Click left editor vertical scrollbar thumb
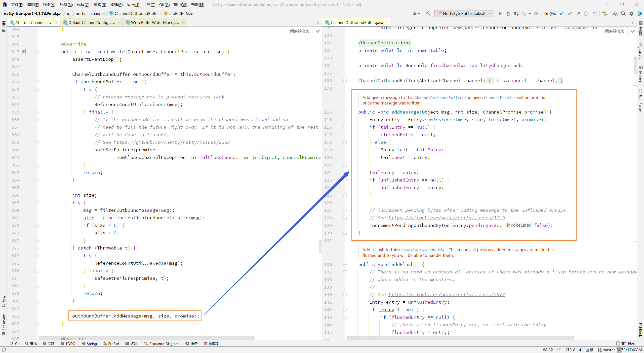Image resolution: width=644 pixels, height=353 pixels. (x=320, y=246)
